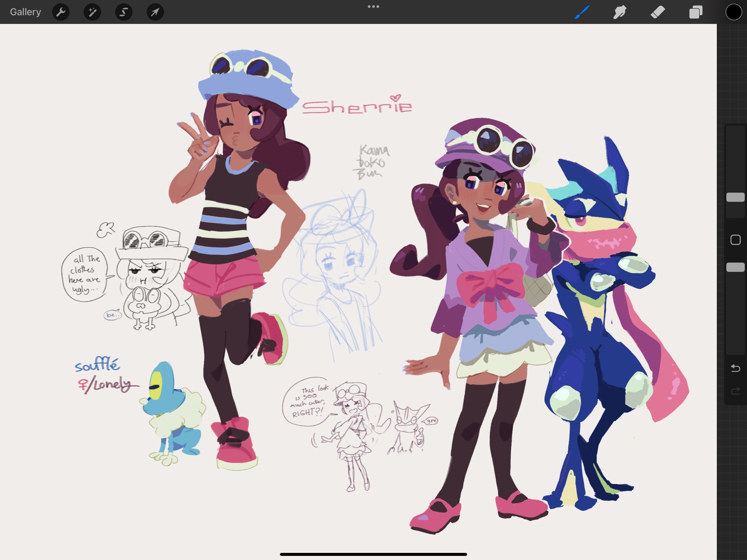
Task: Select the Paint brush tool
Action: [582, 12]
